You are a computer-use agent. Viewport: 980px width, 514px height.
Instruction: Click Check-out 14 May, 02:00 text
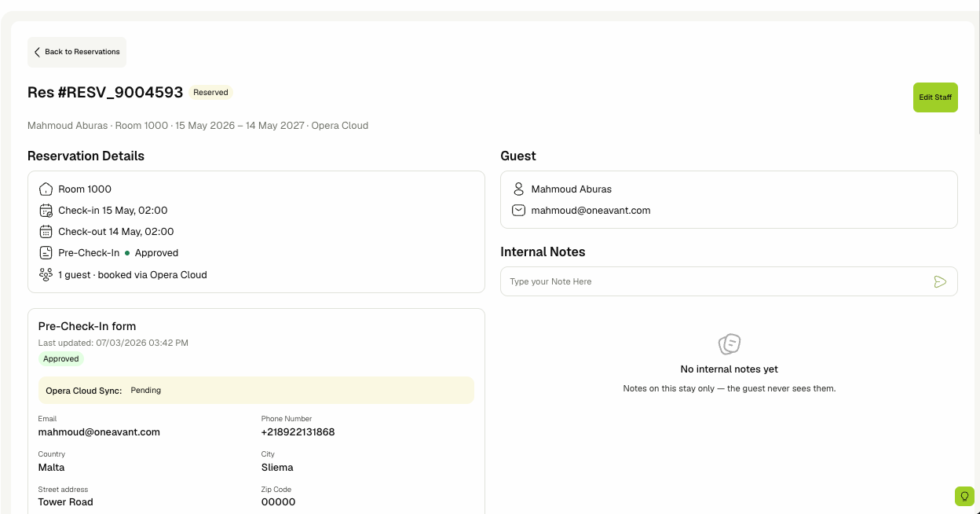(116, 232)
